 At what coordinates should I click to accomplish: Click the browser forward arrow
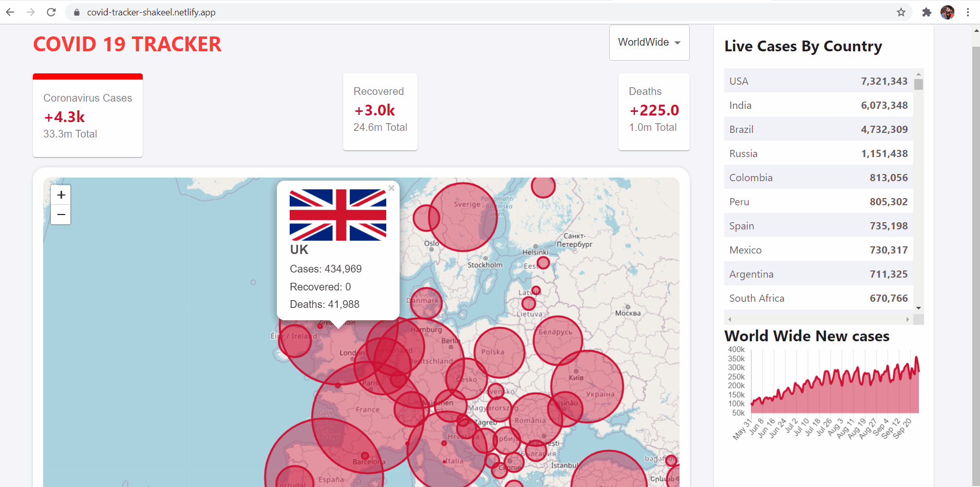(31, 12)
